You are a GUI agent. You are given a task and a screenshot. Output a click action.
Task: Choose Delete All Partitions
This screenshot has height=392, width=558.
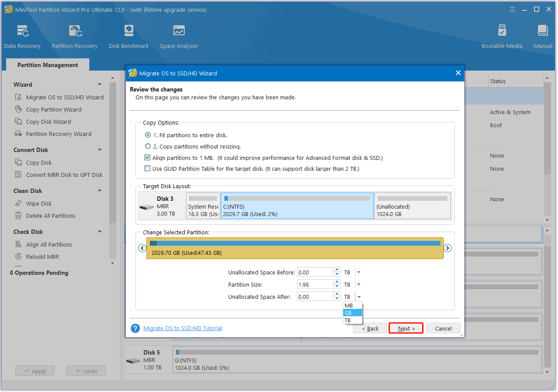[x=45, y=216]
